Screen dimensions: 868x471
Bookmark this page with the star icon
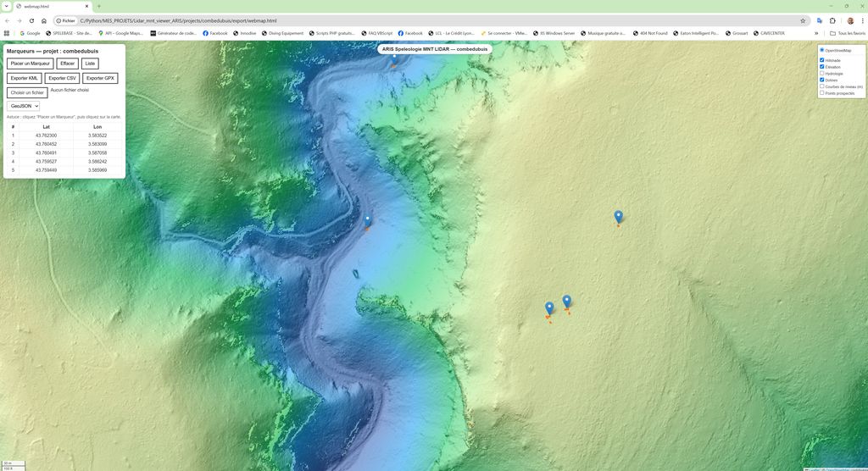tap(803, 20)
